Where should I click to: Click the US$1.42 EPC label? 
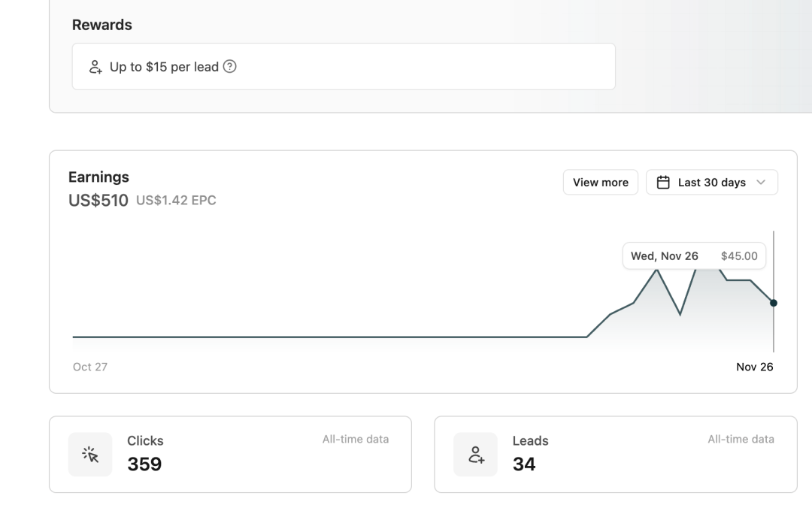coord(176,201)
